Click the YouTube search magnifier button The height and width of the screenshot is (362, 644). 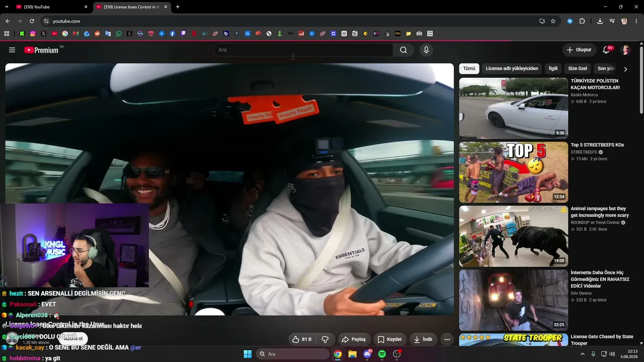[404, 50]
